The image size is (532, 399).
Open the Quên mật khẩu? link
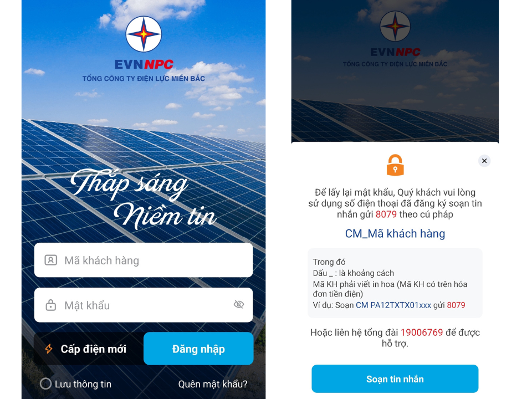point(213,384)
